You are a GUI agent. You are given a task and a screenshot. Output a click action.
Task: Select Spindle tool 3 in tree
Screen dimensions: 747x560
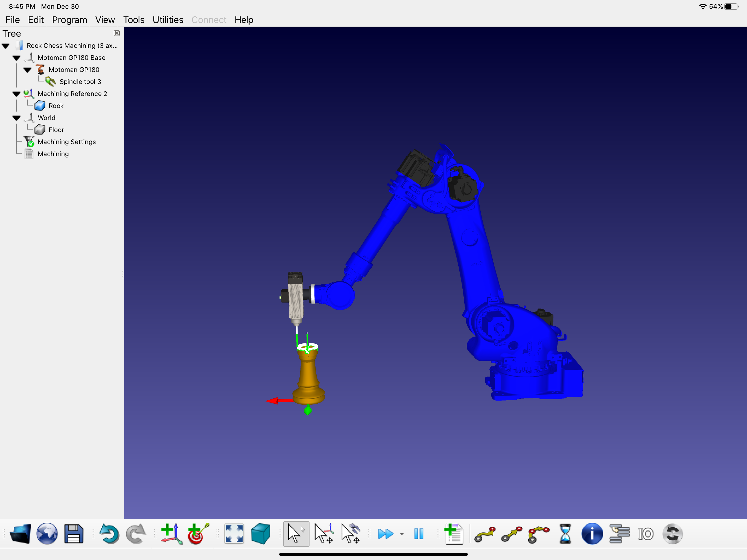coord(80,82)
